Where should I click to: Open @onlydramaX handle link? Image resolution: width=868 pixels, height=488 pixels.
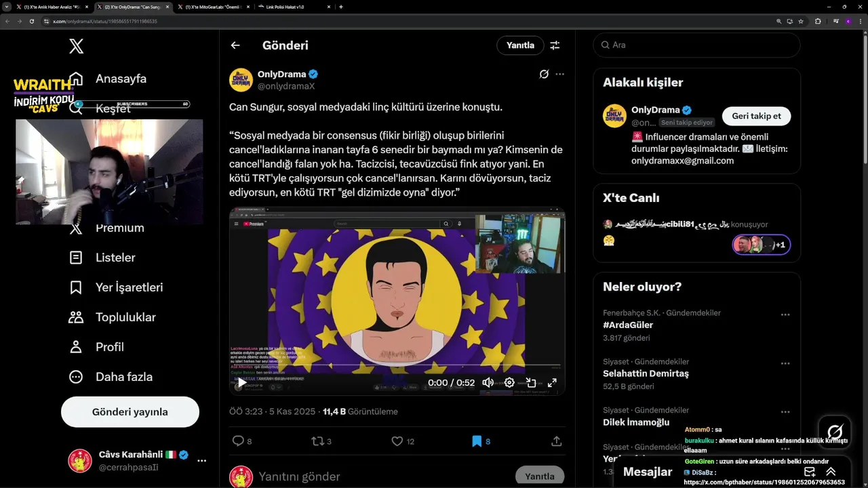pyautogui.click(x=286, y=86)
